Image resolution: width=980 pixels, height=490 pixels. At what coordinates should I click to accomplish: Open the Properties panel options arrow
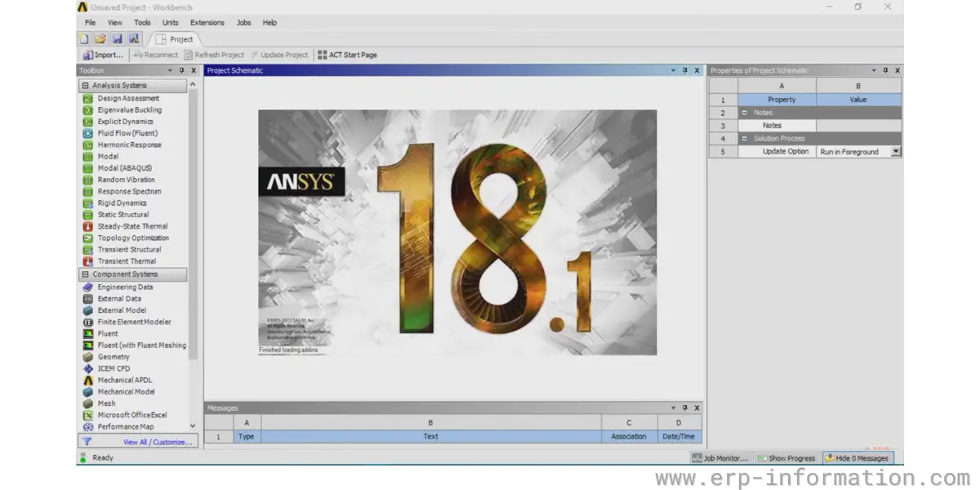874,70
